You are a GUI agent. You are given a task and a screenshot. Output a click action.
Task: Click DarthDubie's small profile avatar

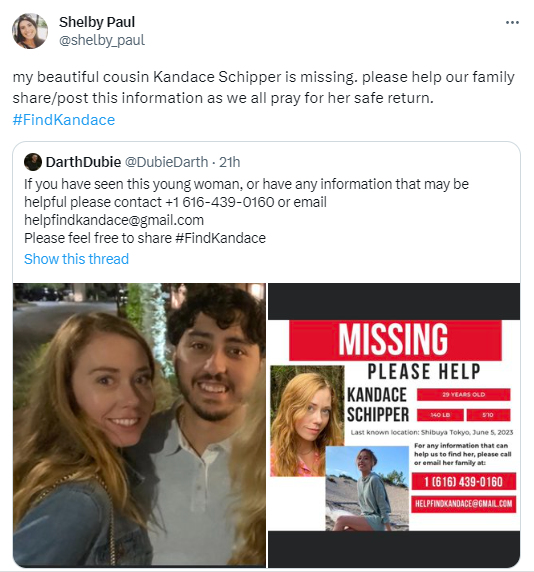[x=33, y=162]
